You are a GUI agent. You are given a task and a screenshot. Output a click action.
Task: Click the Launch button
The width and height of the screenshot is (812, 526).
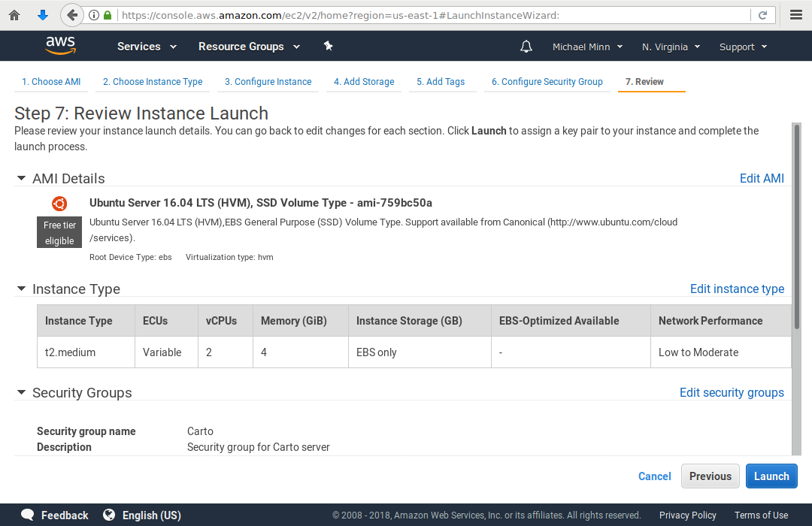[771, 476]
